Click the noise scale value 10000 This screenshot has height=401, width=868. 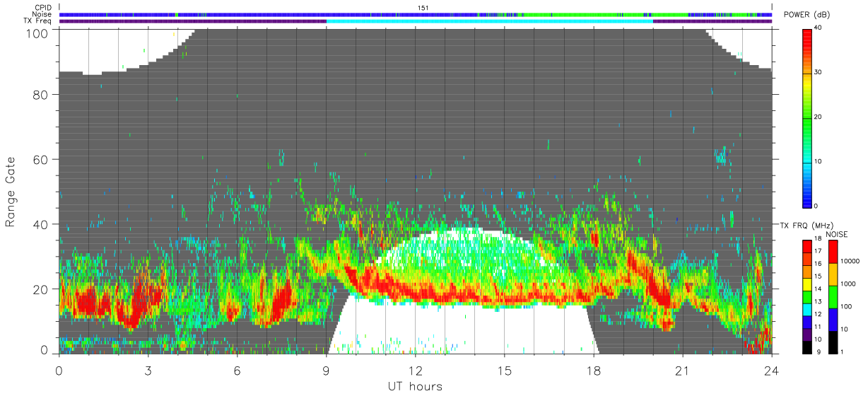[851, 262]
